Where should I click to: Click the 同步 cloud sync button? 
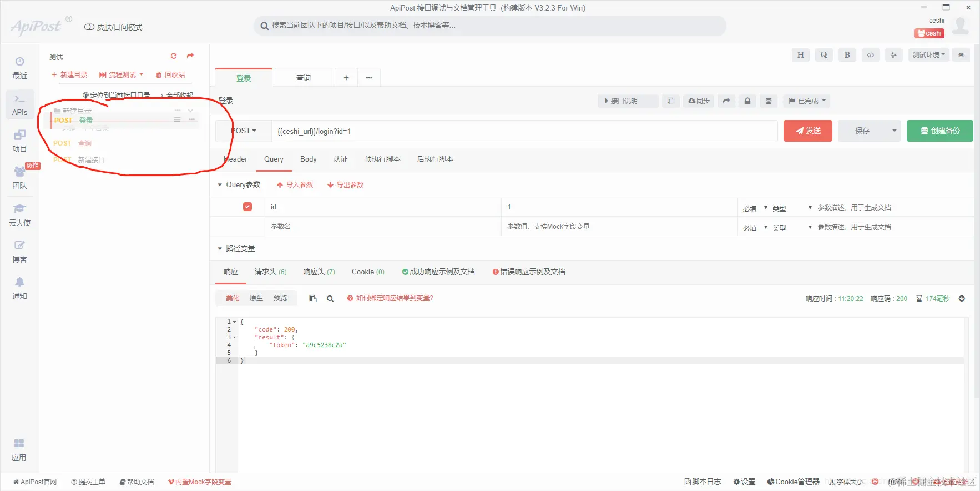[699, 101]
